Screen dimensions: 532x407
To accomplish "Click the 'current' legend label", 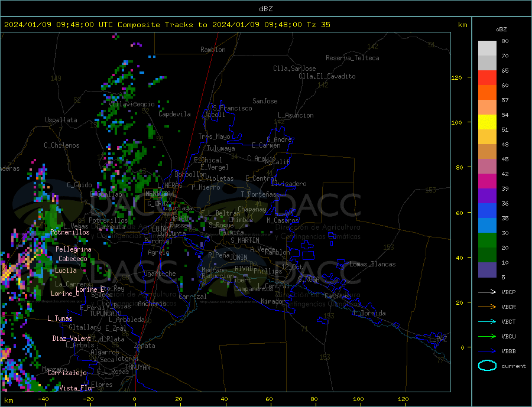I will tap(514, 366).
